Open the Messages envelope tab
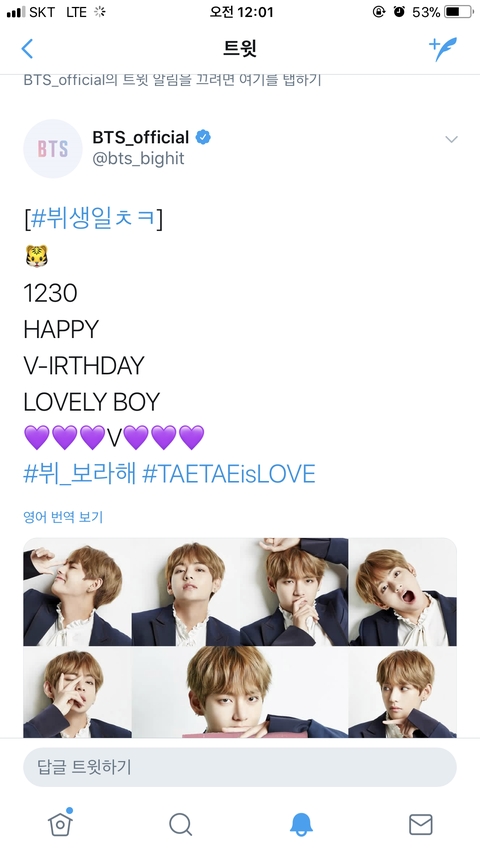480x853 pixels. coord(421,824)
